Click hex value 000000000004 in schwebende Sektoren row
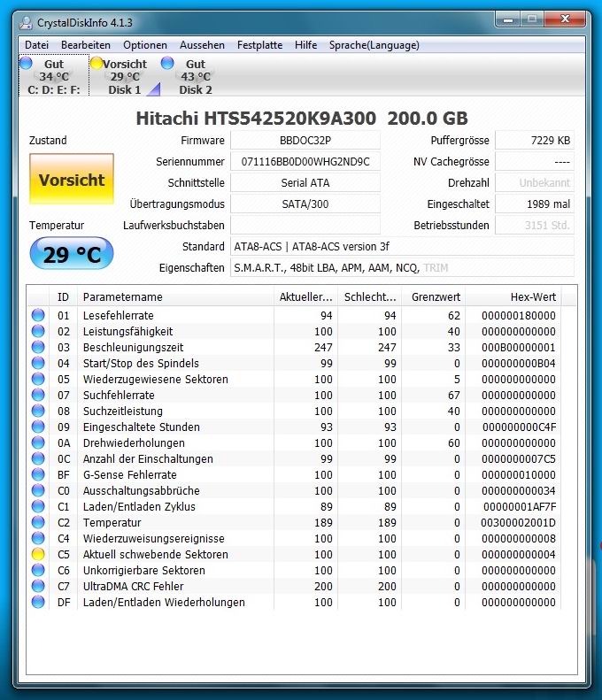 519,555
